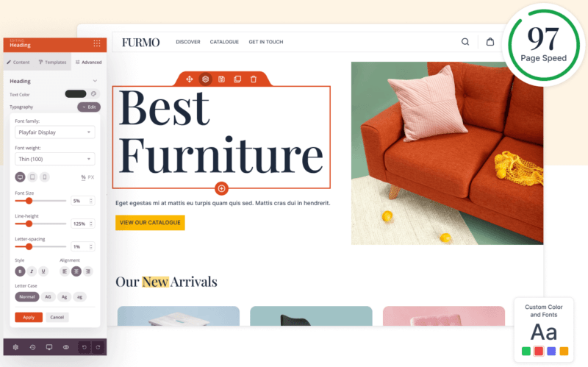588x367 pixels.
Task: Click the Font Size slider handle
Action: click(29, 201)
